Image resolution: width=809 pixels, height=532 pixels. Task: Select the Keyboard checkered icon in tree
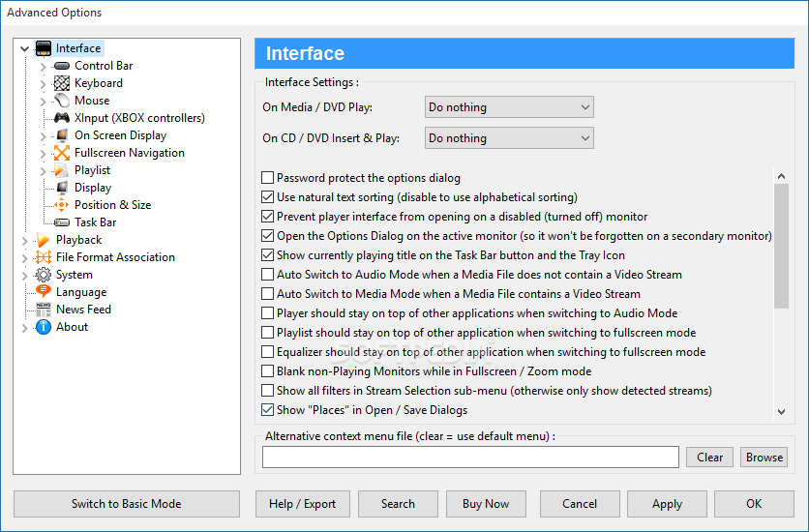coord(62,83)
